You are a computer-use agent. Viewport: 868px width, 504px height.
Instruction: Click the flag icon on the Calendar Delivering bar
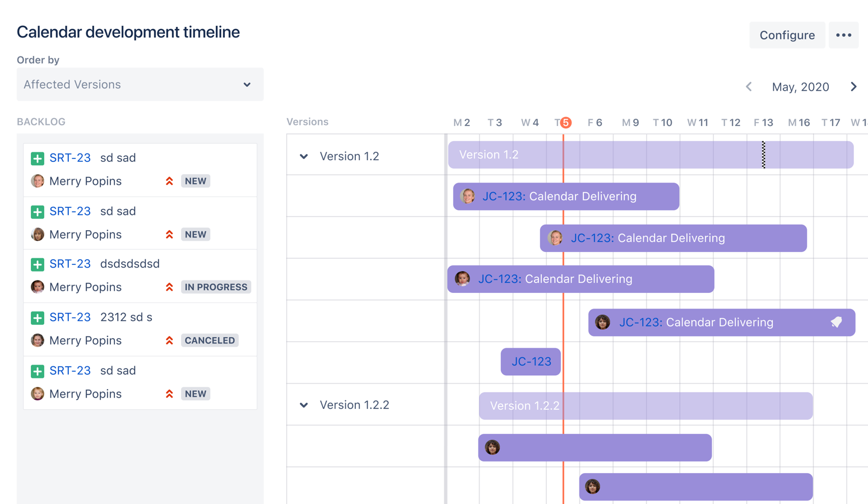[836, 322]
